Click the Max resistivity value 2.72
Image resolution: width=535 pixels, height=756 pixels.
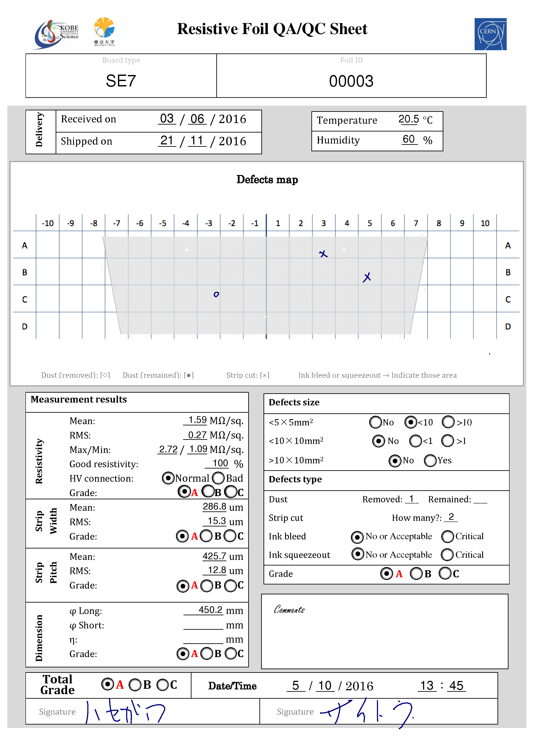(168, 450)
